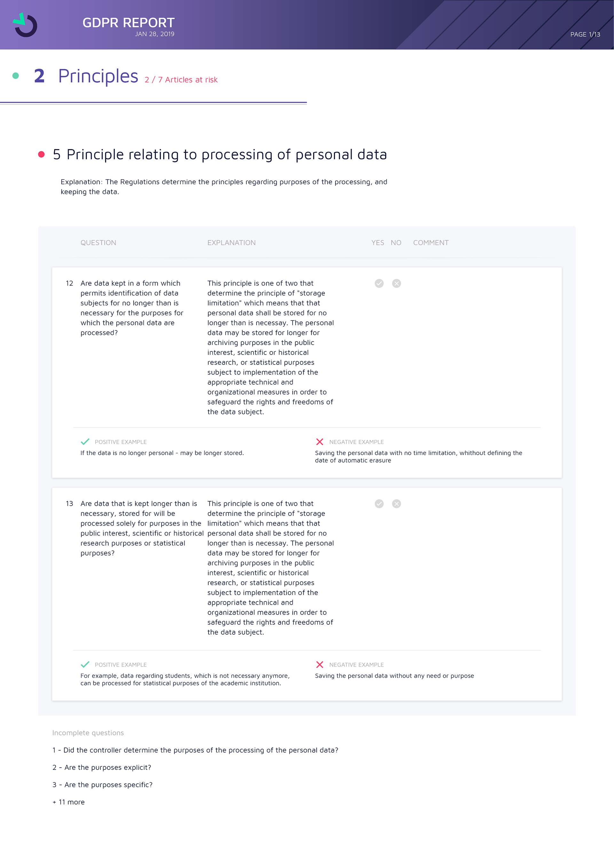Click red X icon of question 13 negative example
Screen dimensions: 614x868
[x=319, y=664]
